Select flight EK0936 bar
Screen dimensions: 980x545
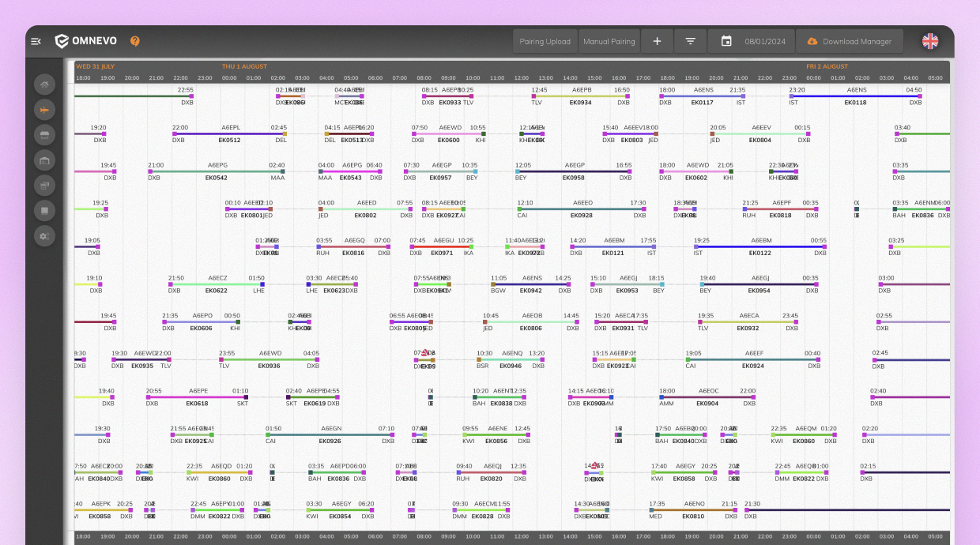(269, 359)
